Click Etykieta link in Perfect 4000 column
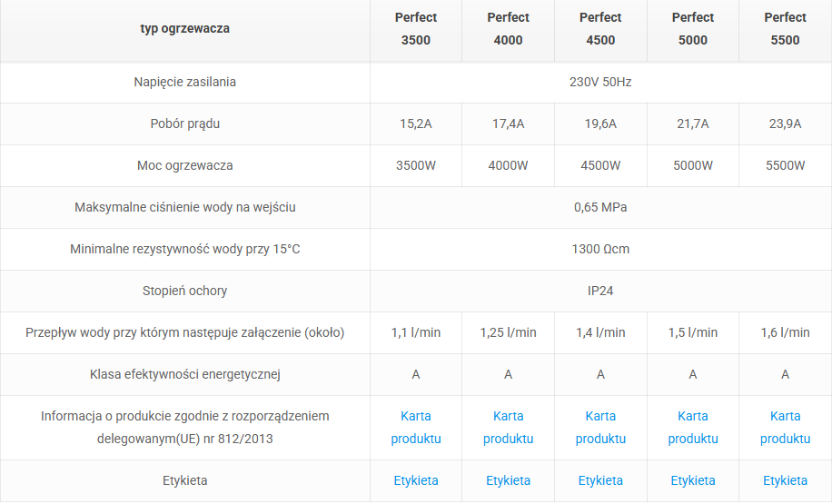This screenshot has width=832, height=504. coord(508,480)
